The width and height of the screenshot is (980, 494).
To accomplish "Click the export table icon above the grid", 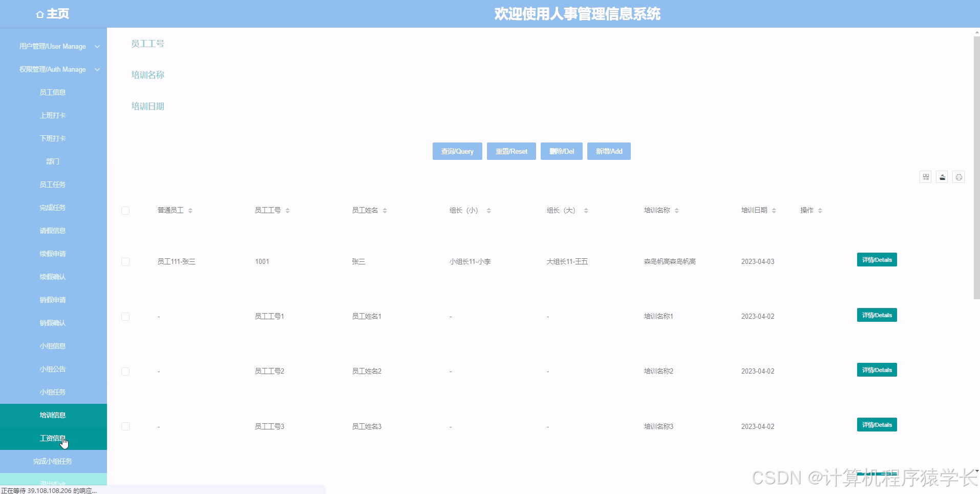I will (942, 177).
